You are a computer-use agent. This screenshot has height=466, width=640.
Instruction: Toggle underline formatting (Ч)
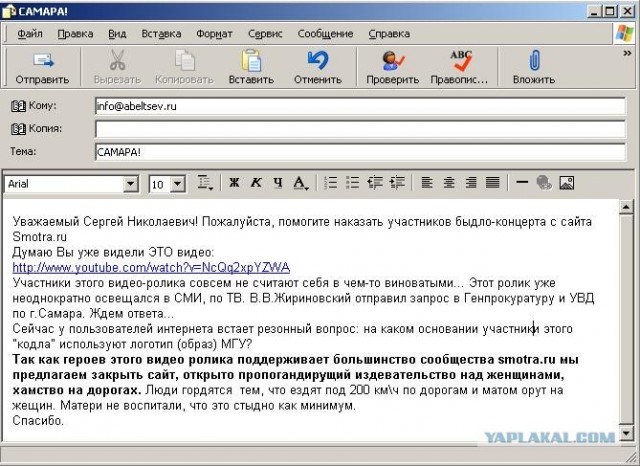[x=278, y=183]
